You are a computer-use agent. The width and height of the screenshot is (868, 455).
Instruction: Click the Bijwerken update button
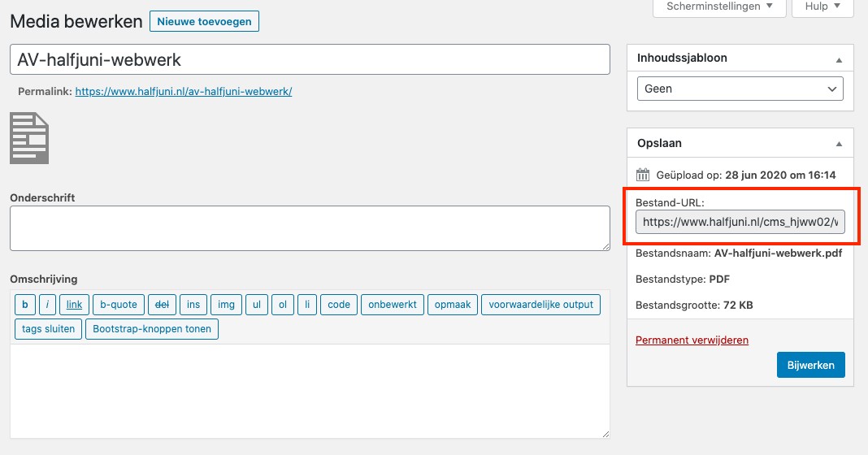click(810, 365)
